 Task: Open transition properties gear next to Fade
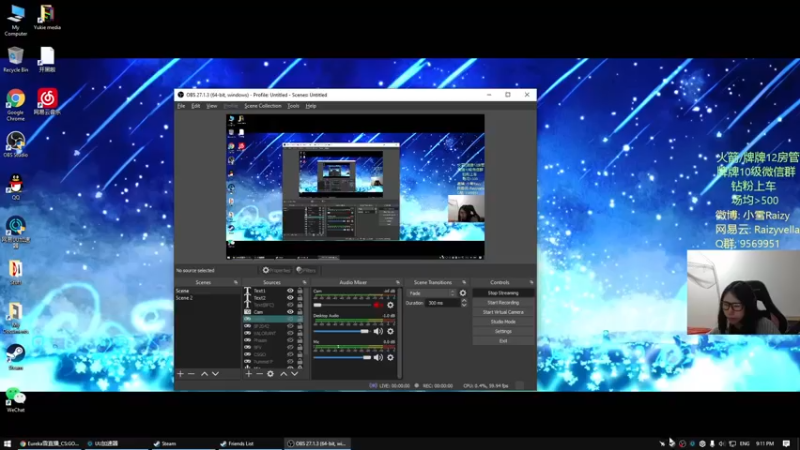[x=463, y=293]
